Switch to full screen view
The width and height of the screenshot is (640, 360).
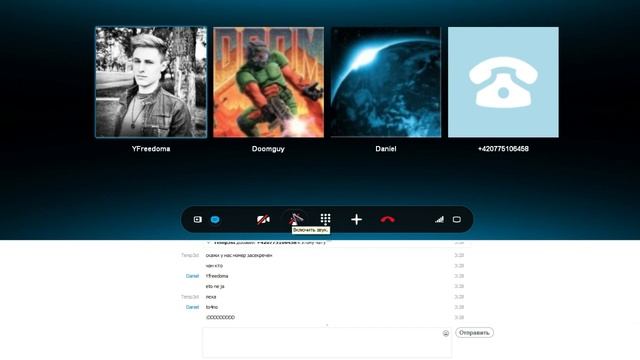[457, 220]
